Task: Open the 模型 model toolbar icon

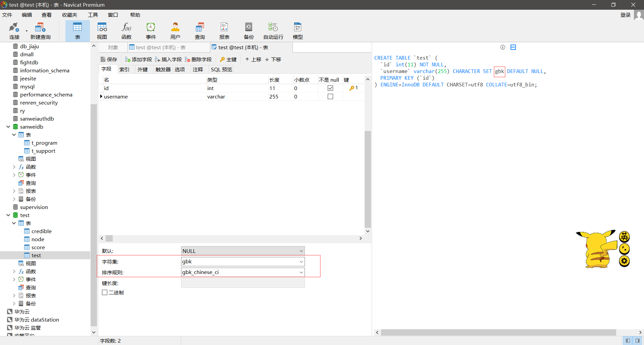Action: (x=298, y=31)
